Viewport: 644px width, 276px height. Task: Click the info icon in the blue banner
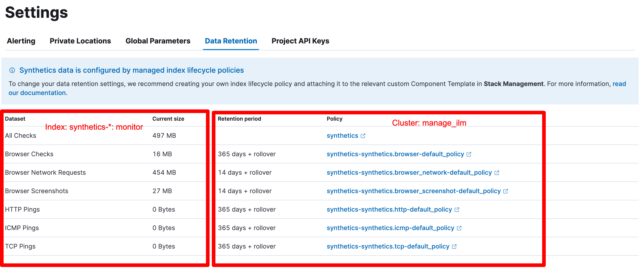pyautogui.click(x=12, y=70)
